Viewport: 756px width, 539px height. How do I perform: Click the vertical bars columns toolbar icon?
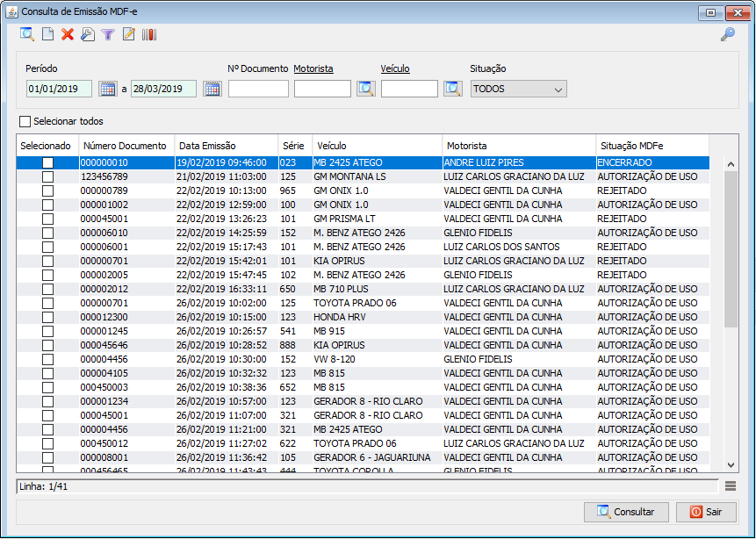tap(149, 35)
